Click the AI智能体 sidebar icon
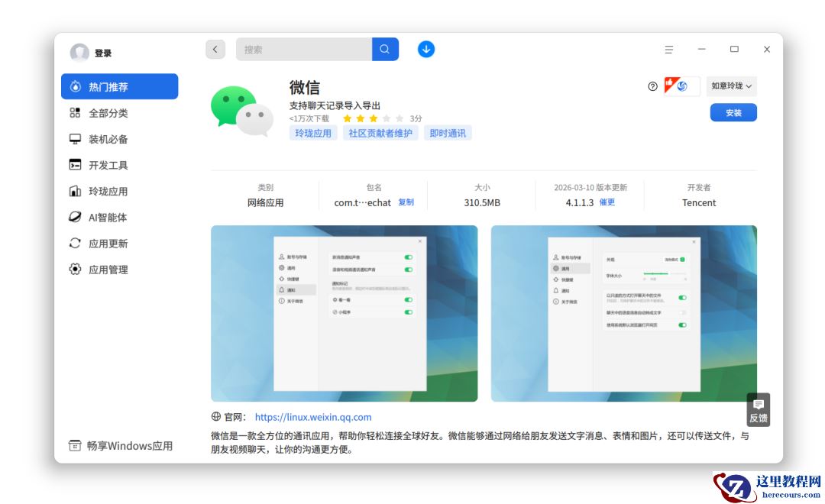Screen dimensions: 825x504 coord(74,217)
